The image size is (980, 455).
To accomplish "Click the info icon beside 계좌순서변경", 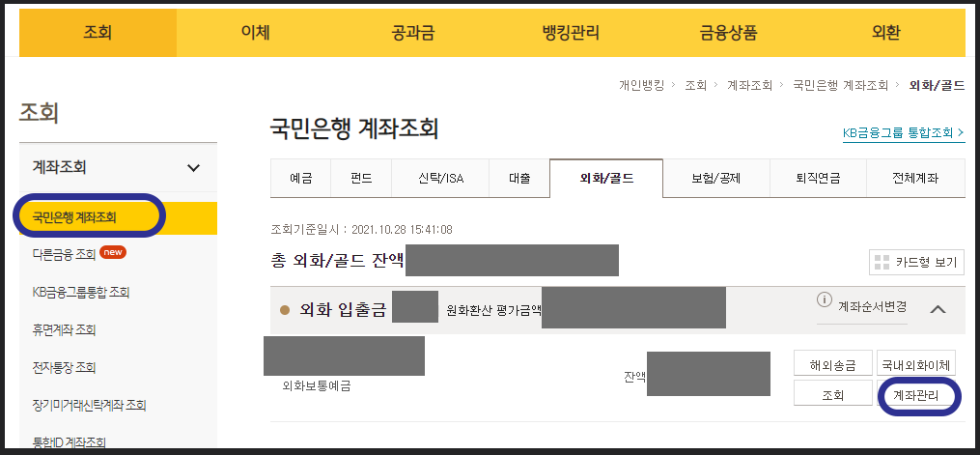I will pyautogui.click(x=825, y=299).
